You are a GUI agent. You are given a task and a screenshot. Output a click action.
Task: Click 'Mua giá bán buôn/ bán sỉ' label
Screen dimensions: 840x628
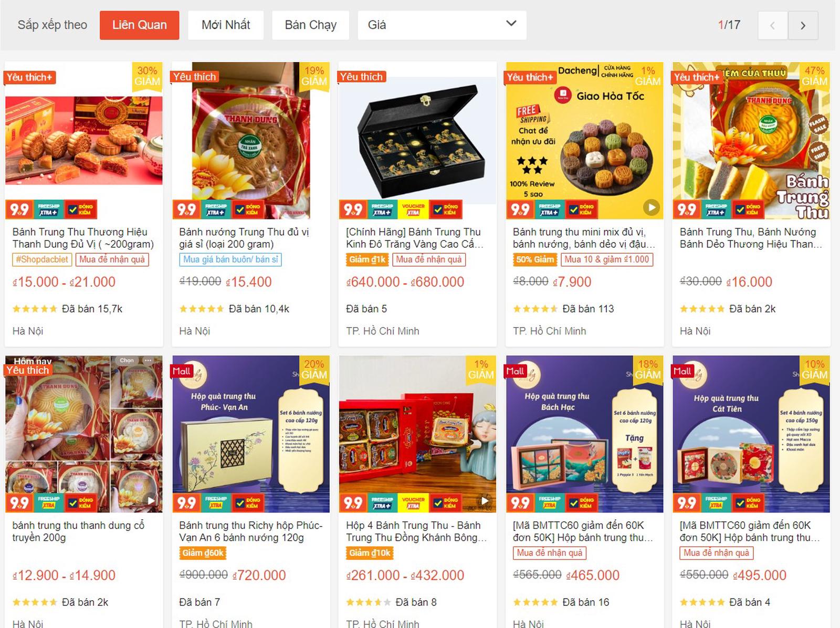pos(230,259)
